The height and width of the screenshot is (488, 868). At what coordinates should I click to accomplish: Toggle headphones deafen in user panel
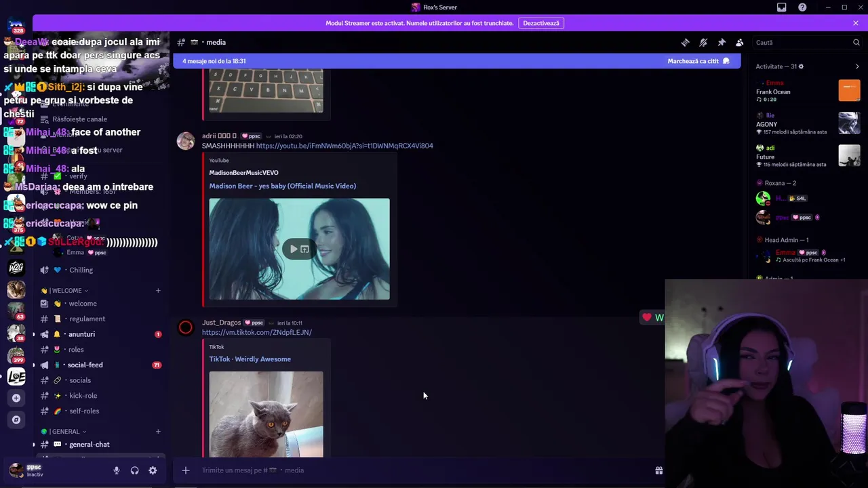point(135,470)
